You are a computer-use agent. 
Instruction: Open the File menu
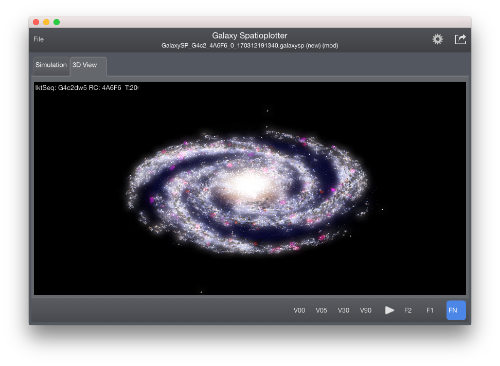coord(39,39)
